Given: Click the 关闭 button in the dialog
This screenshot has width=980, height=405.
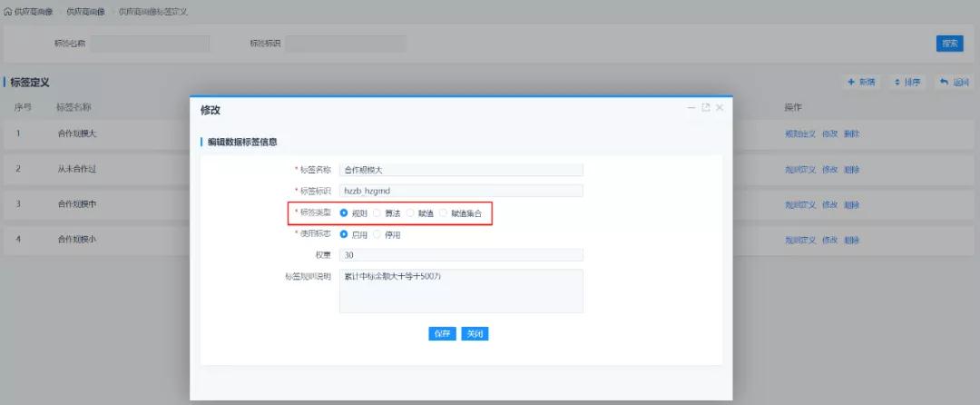Looking at the screenshot, I should [475, 334].
